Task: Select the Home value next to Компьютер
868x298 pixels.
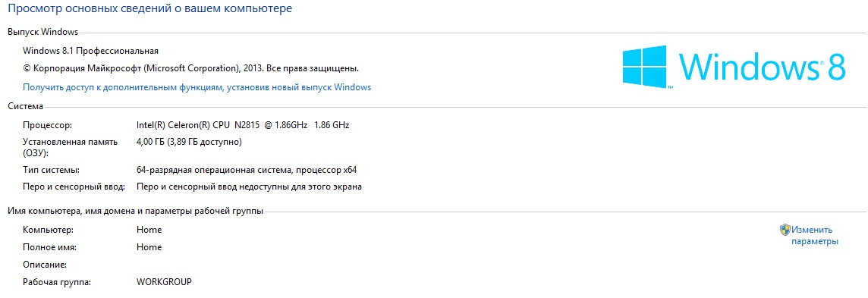Action: [x=149, y=230]
